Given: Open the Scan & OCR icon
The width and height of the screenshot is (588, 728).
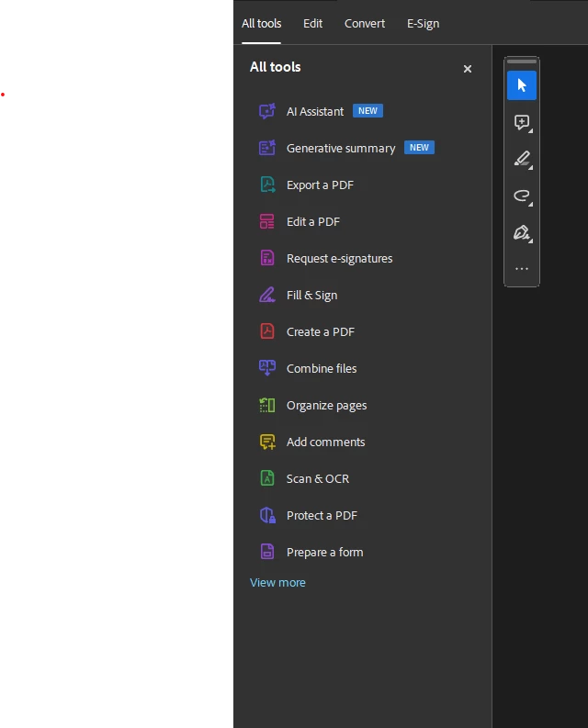Looking at the screenshot, I should [x=267, y=478].
